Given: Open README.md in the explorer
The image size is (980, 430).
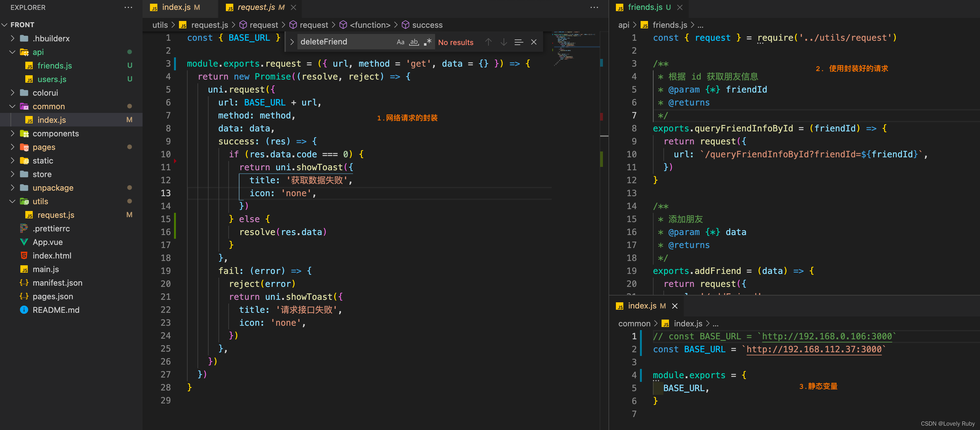Looking at the screenshot, I should (71, 310).
